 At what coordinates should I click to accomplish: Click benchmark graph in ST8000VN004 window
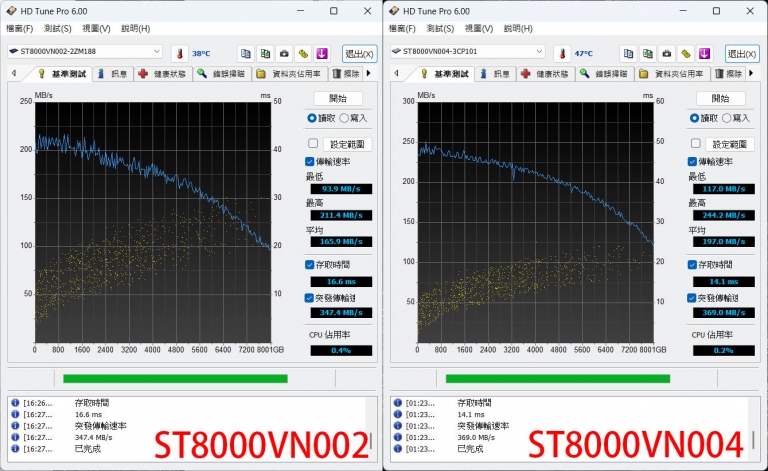(x=535, y=222)
